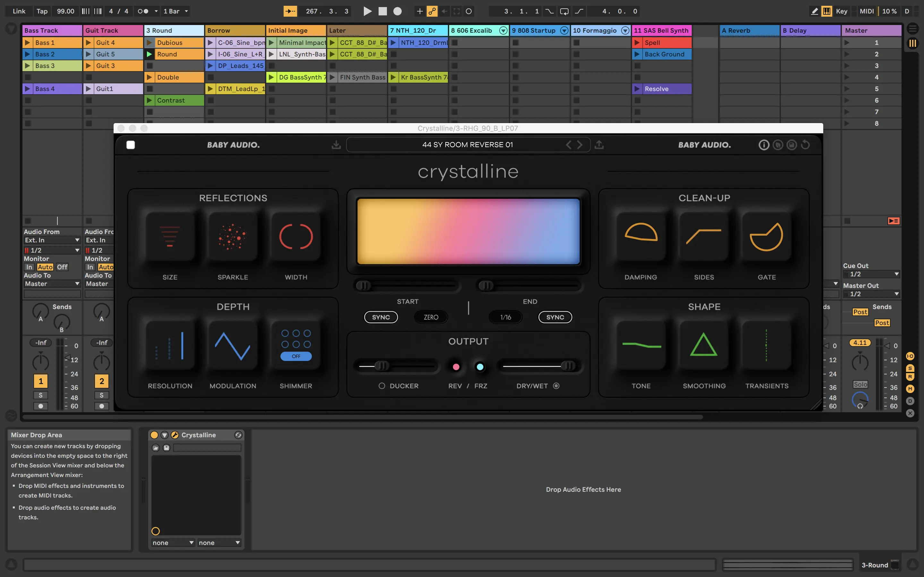The height and width of the screenshot is (577, 924).
Task: Select the DAMPING clean-up icon
Action: [641, 236]
